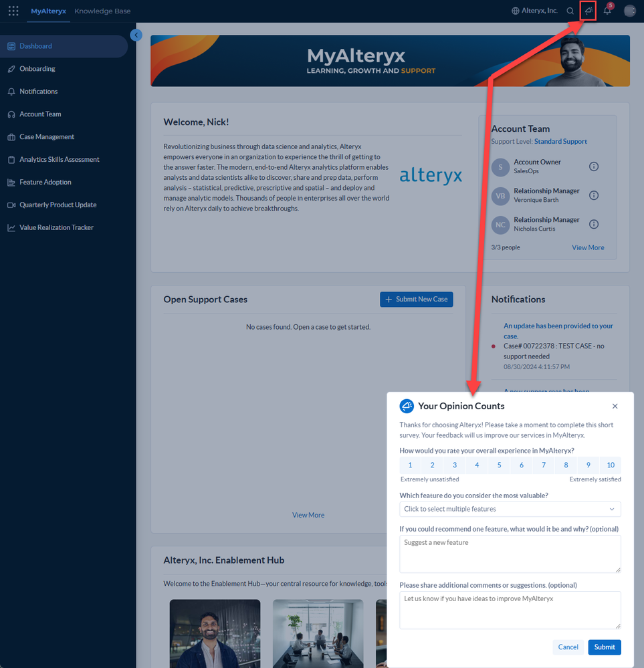Click the alteryx logo in welcome card
This screenshot has height=668, width=644.
431,175
